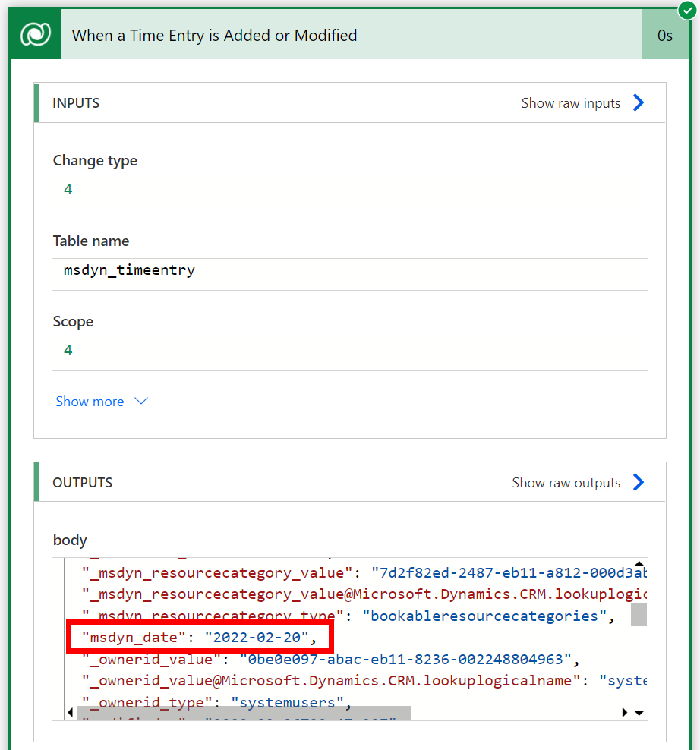Click the green success checkmark badge
Screen dimensions: 700x750
(x=685, y=10)
